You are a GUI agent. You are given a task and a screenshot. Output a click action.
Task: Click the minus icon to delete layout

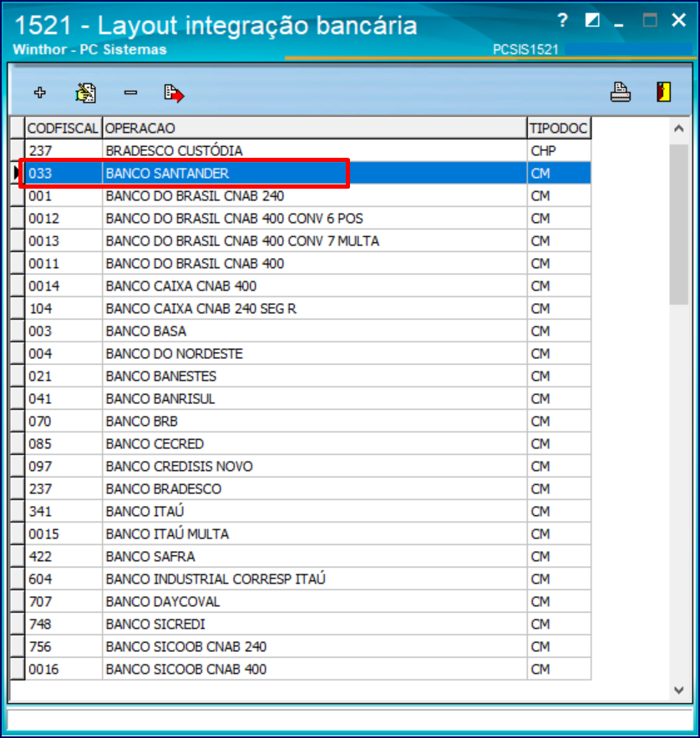pyautogui.click(x=130, y=93)
